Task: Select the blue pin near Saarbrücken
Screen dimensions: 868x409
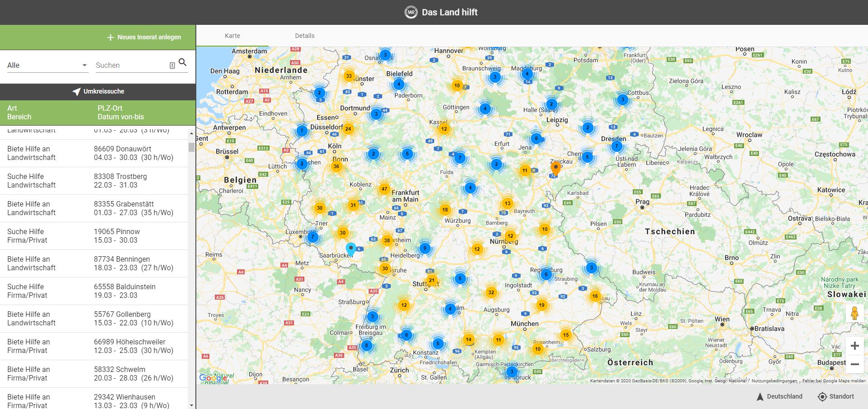Action: 351,249
